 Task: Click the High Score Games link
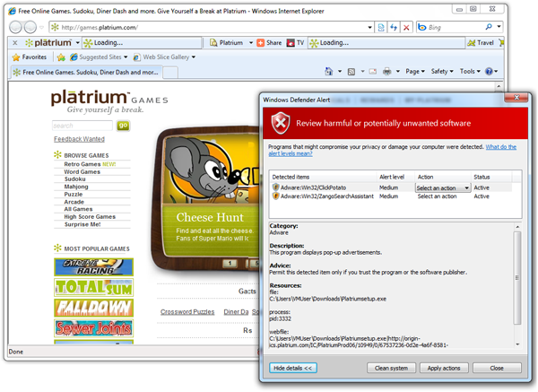pos(90,217)
